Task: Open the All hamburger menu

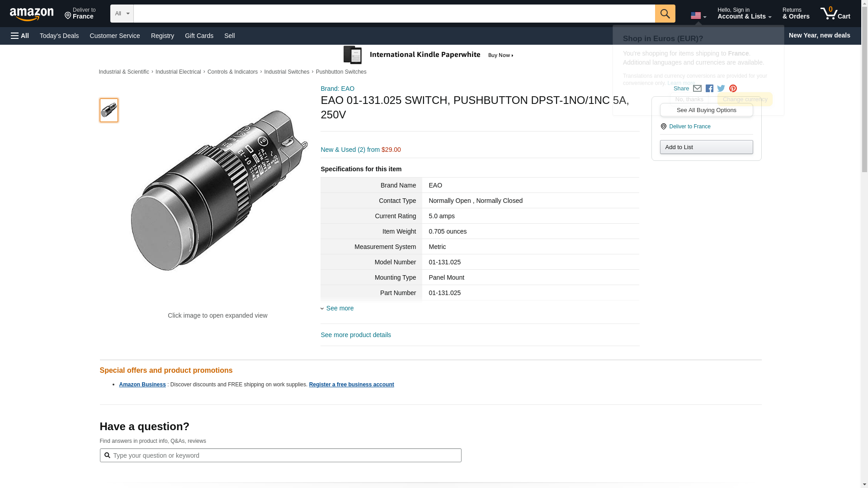Action: click(x=20, y=36)
